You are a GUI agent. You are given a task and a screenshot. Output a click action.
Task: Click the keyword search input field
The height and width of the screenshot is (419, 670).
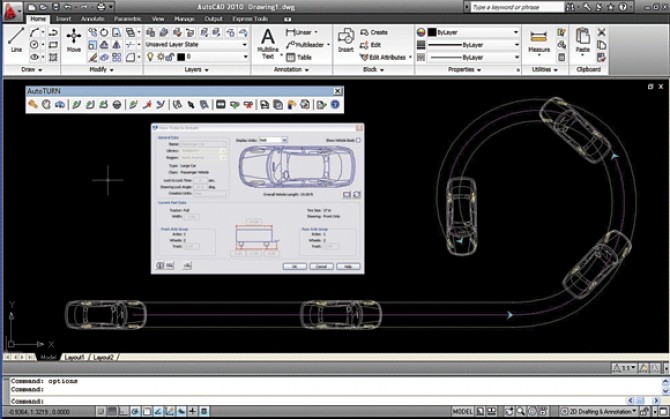517,7
